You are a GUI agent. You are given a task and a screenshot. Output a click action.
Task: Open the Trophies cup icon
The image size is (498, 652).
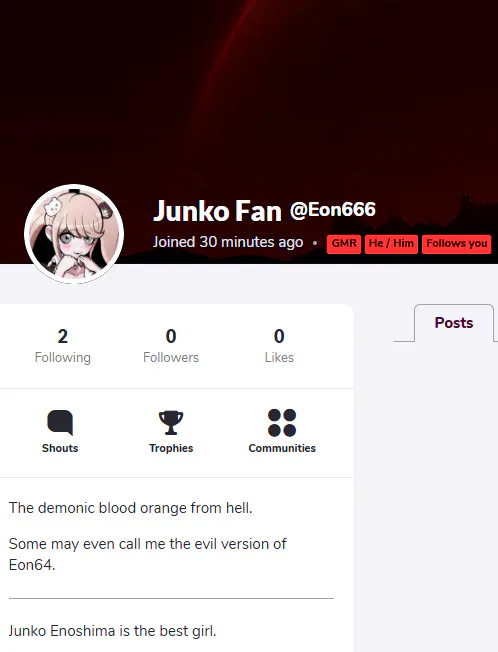point(171,422)
